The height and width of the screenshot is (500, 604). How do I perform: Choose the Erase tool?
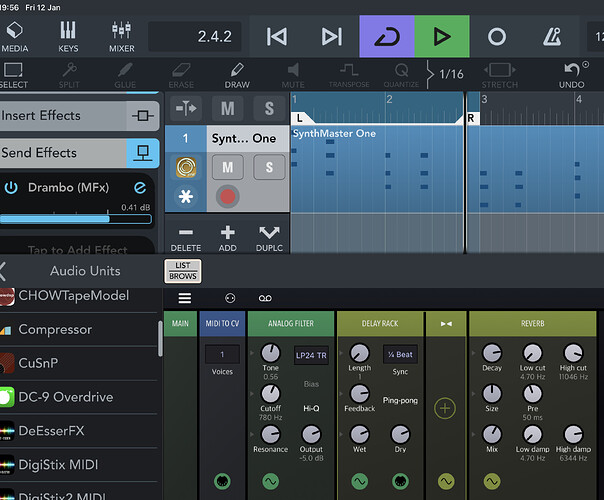[181, 75]
